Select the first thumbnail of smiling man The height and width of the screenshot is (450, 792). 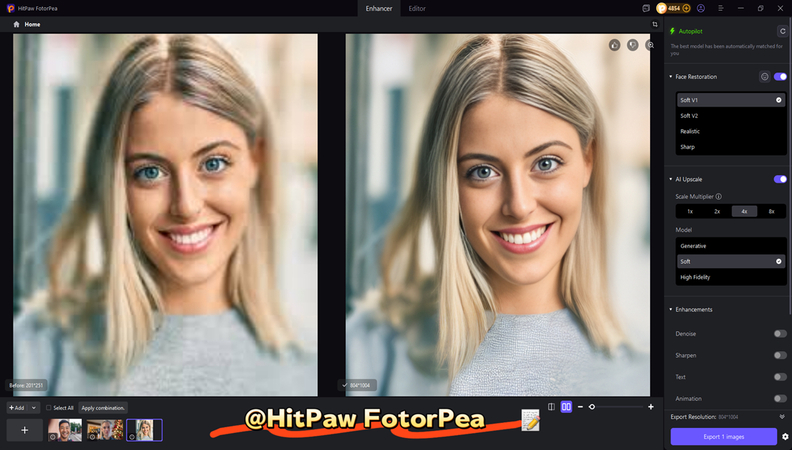point(65,430)
